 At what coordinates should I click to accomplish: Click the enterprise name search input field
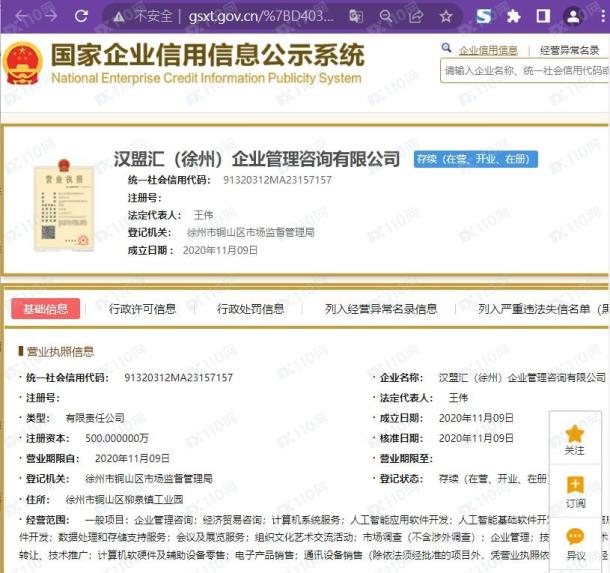(524, 70)
